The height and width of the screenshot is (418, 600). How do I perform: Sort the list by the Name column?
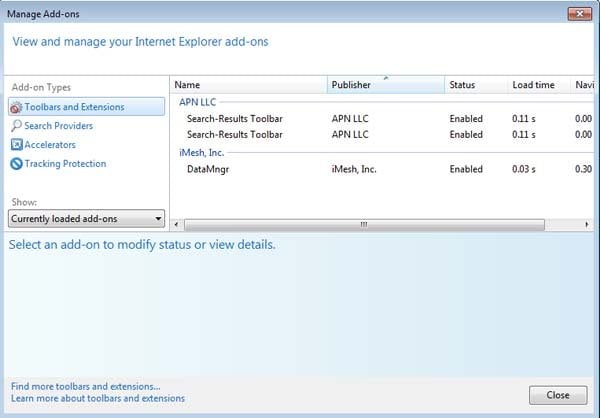click(248, 85)
